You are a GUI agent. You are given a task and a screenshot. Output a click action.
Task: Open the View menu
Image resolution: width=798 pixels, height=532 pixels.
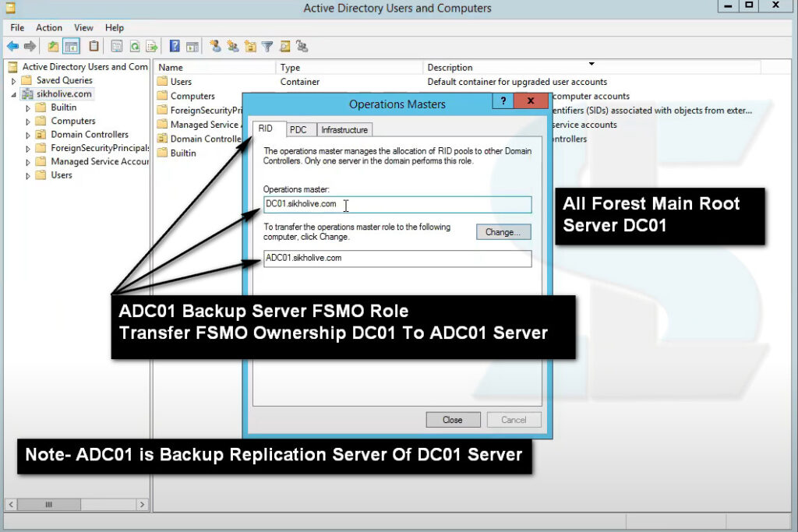(x=83, y=27)
